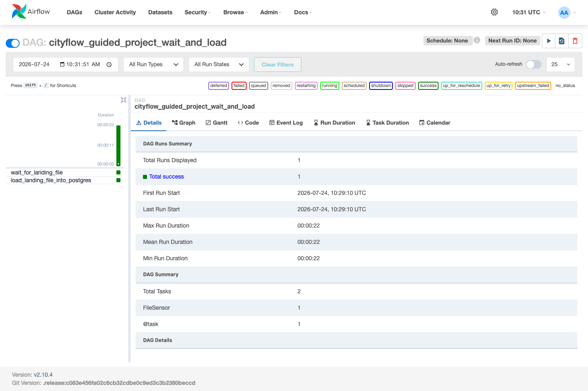Open user avatar AA menu
Screen dimensions: 588x391
click(564, 12)
